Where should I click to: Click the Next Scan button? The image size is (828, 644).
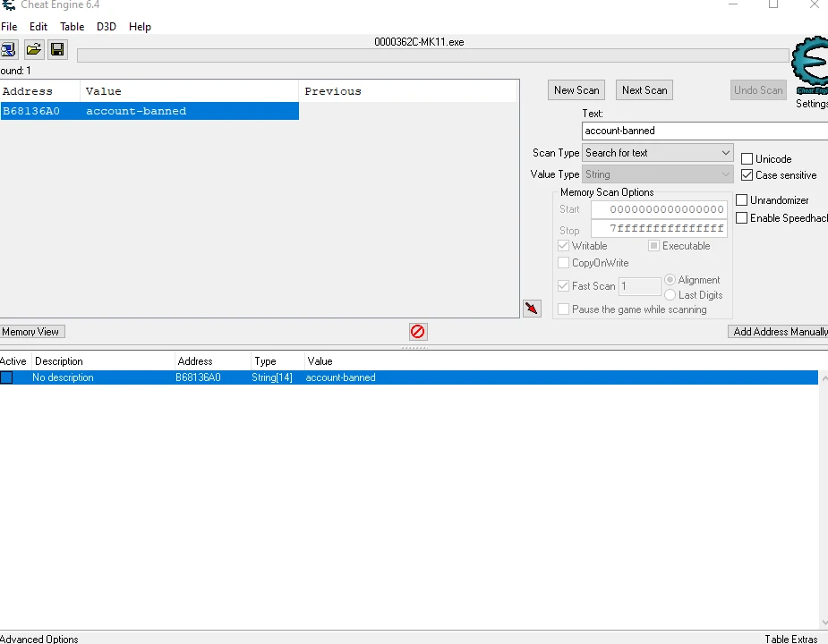point(644,90)
